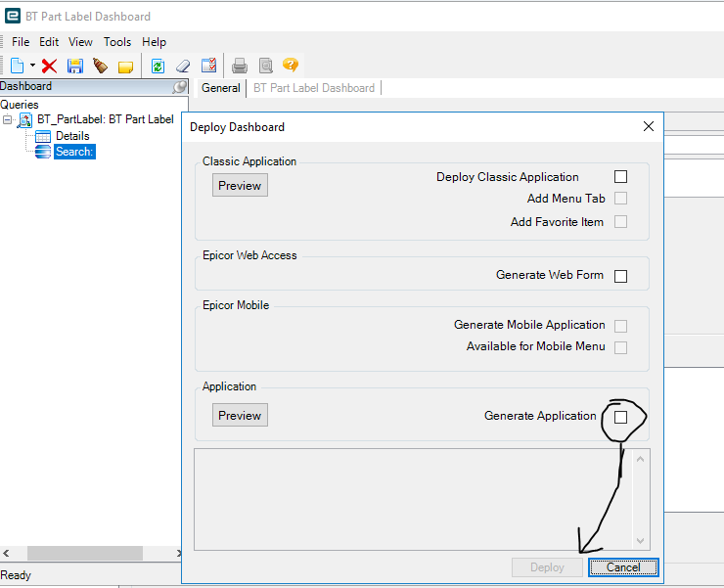Click the Refresh toolbar icon
724x588 pixels.
tap(158, 66)
